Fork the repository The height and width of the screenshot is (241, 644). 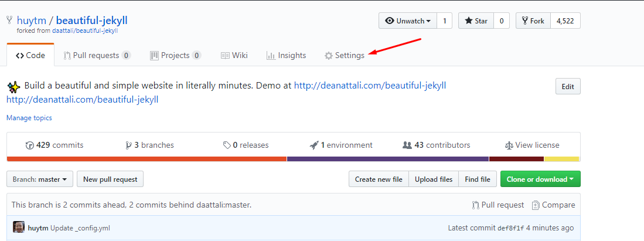533,21
